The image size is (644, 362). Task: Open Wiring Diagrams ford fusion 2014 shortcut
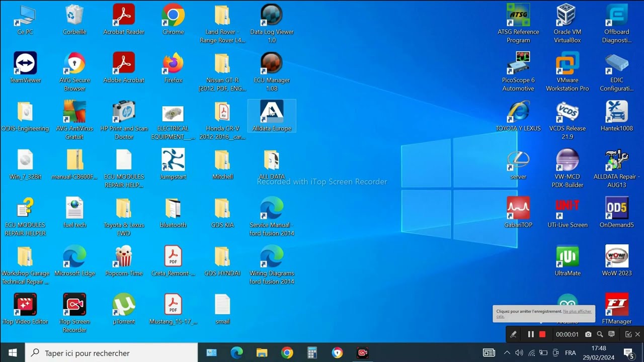pyautogui.click(x=272, y=265)
